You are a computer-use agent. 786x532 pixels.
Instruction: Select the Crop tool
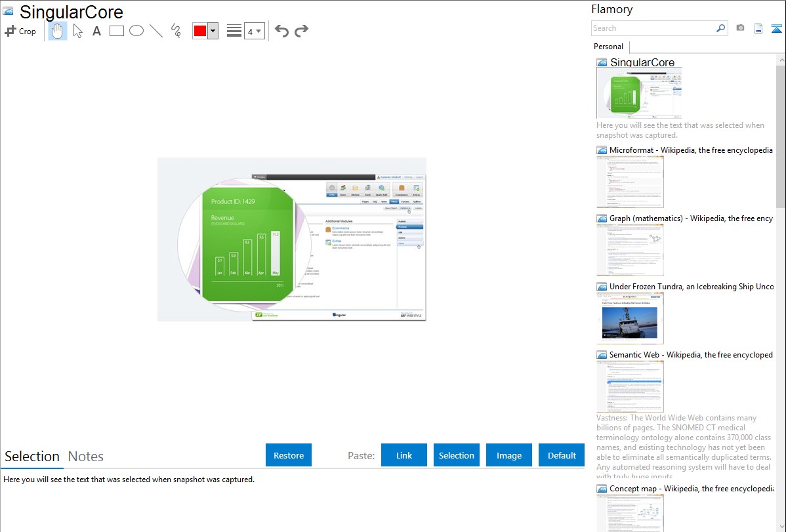(20, 31)
